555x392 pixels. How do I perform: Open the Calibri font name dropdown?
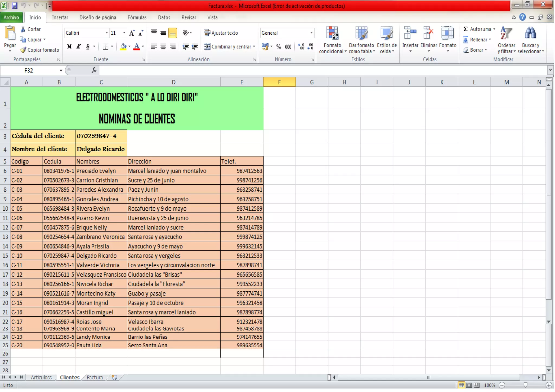click(107, 33)
